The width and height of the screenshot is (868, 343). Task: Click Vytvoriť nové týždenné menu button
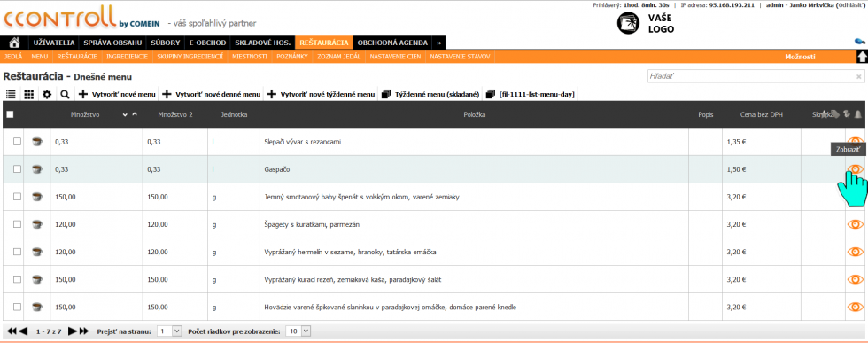(x=321, y=95)
